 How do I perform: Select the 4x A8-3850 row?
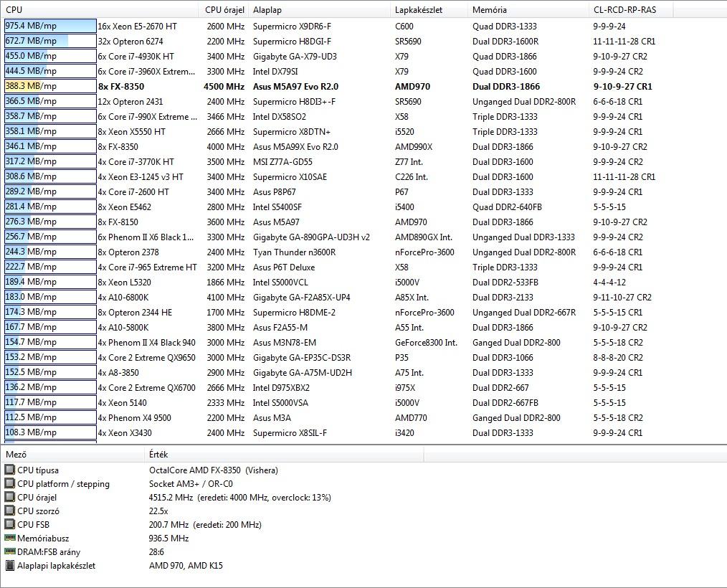coord(363,373)
